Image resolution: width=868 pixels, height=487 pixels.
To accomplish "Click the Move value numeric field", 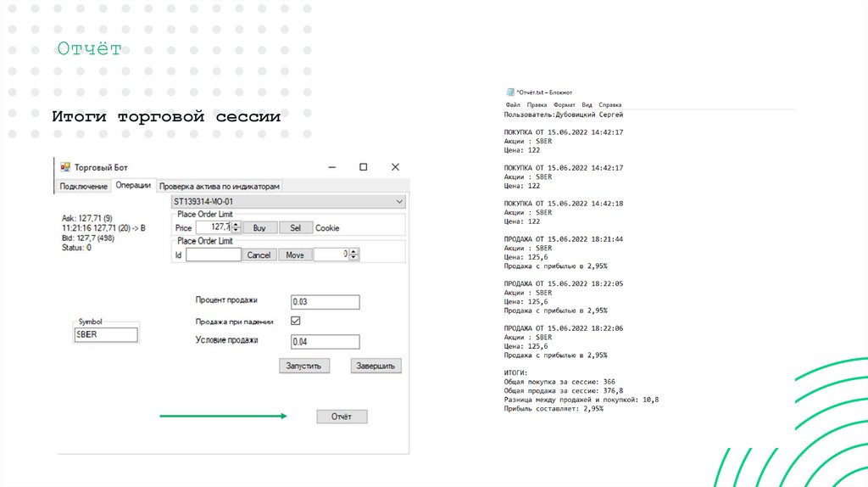I will (x=331, y=255).
